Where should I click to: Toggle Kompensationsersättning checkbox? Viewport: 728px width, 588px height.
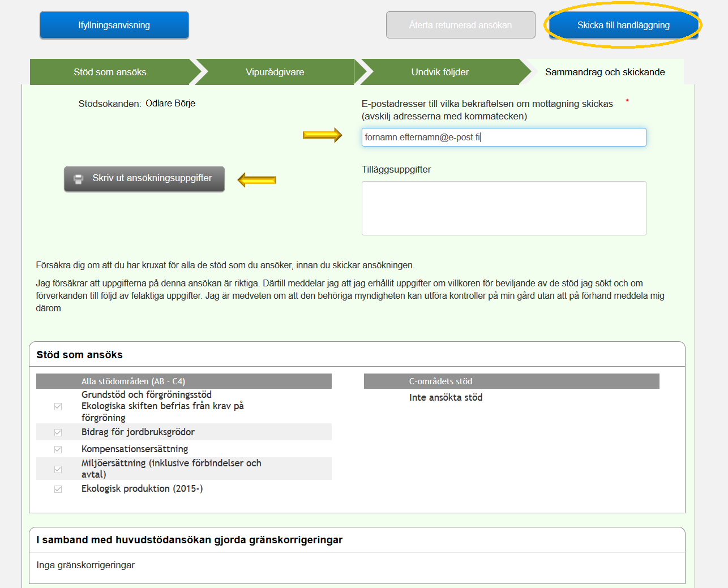point(58,449)
